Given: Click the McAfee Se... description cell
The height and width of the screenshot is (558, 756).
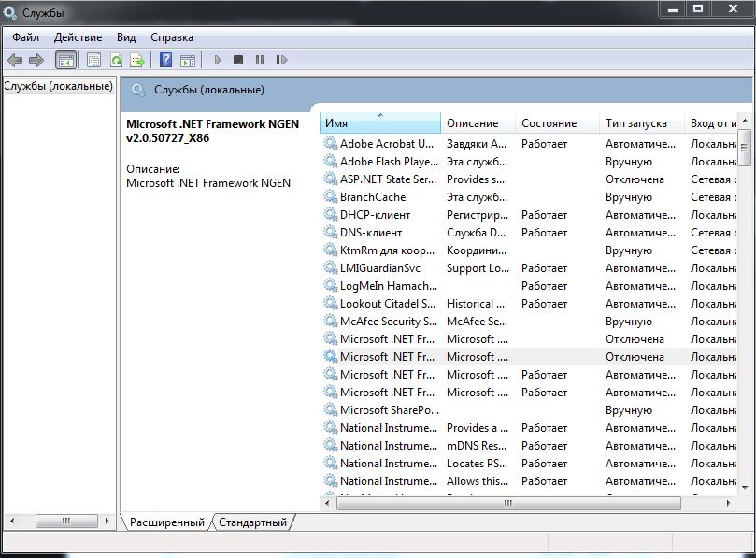Looking at the screenshot, I should pyautogui.click(x=477, y=322).
